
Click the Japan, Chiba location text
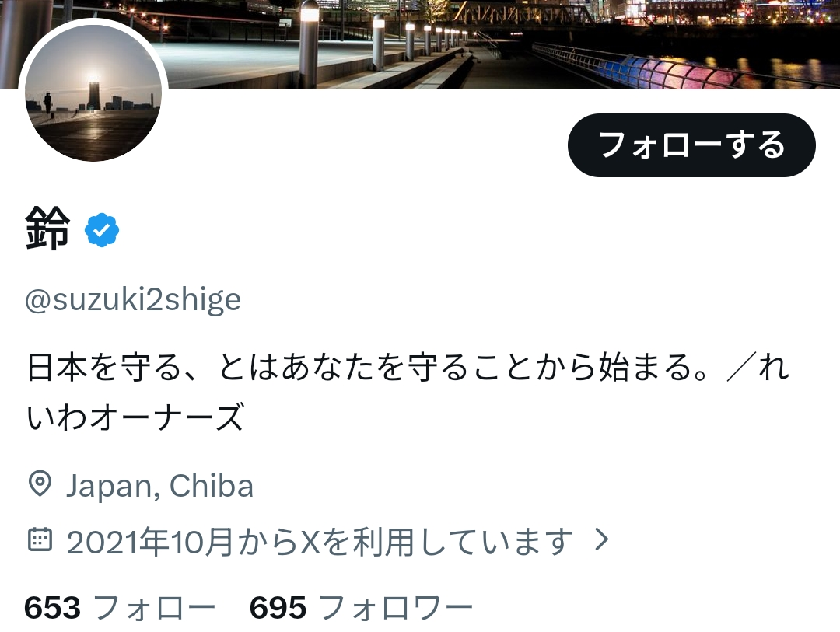coord(159,486)
